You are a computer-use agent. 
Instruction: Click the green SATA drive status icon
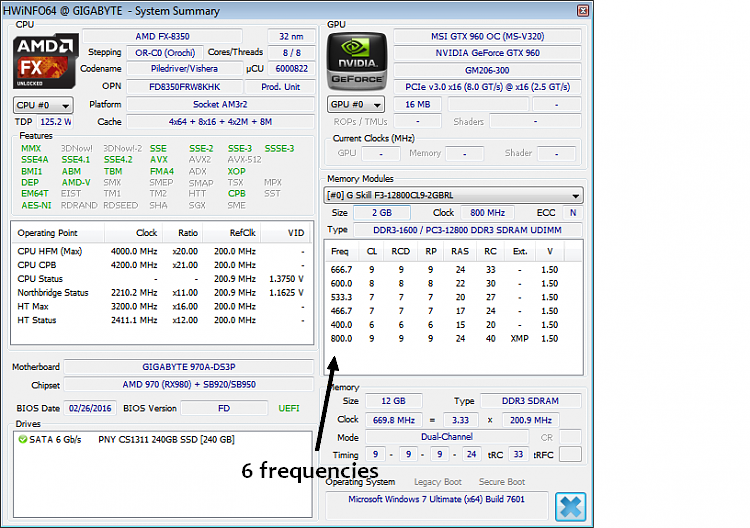click(x=22, y=439)
